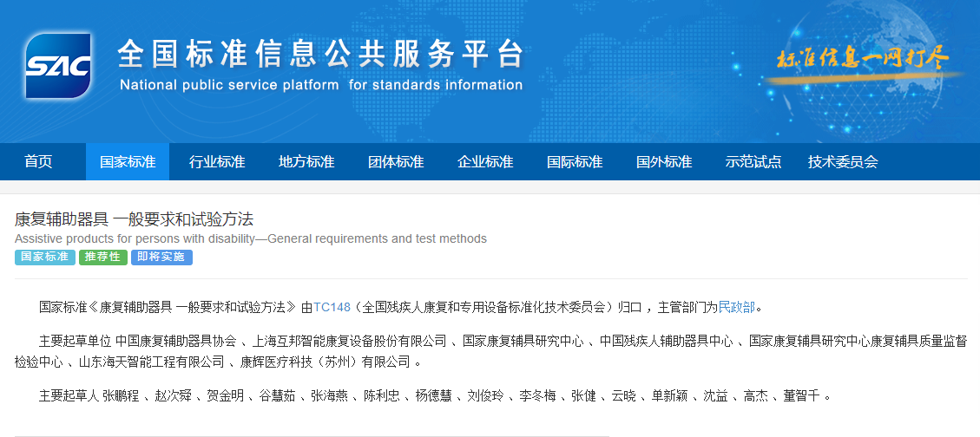Go to 行业标准 section
The height and width of the screenshot is (437, 980).
click(x=217, y=162)
